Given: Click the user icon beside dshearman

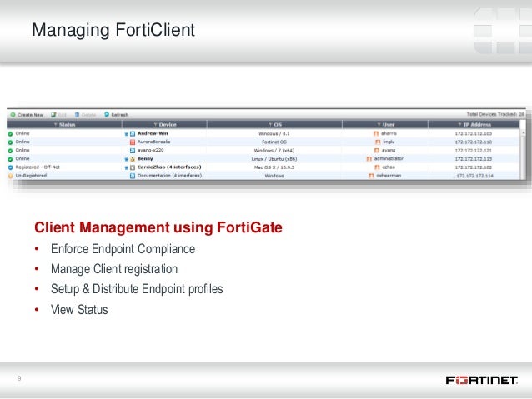Looking at the screenshot, I should 371,176.
